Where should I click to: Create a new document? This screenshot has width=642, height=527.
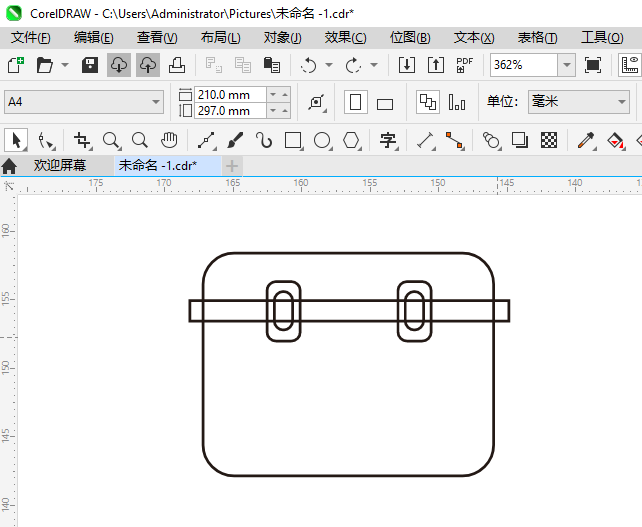[x=16, y=65]
